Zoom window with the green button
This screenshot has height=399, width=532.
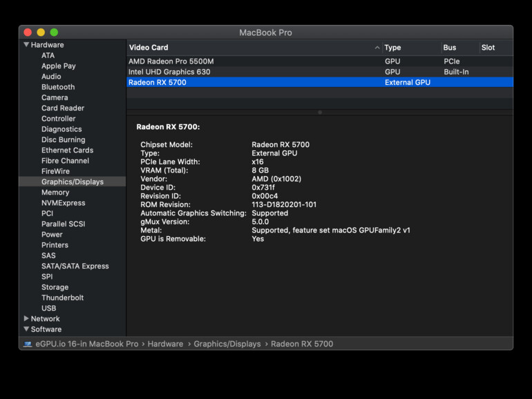point(54,32)
